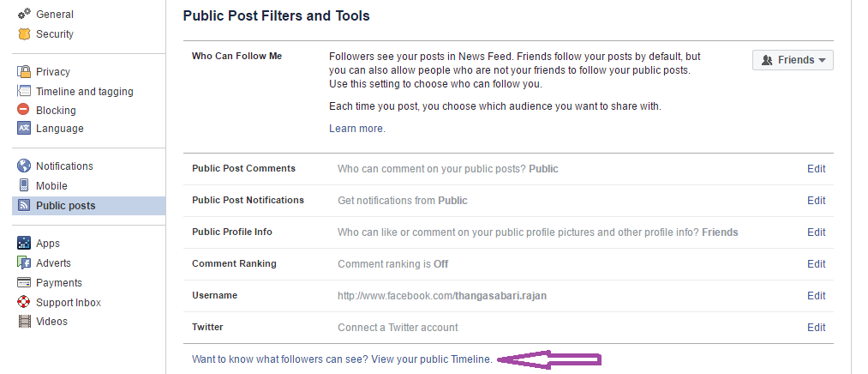Click the Payments card icon
Image resolution: width=868 pixels, height=374 pixels.
pyautogui.click(x=24, y=282)
